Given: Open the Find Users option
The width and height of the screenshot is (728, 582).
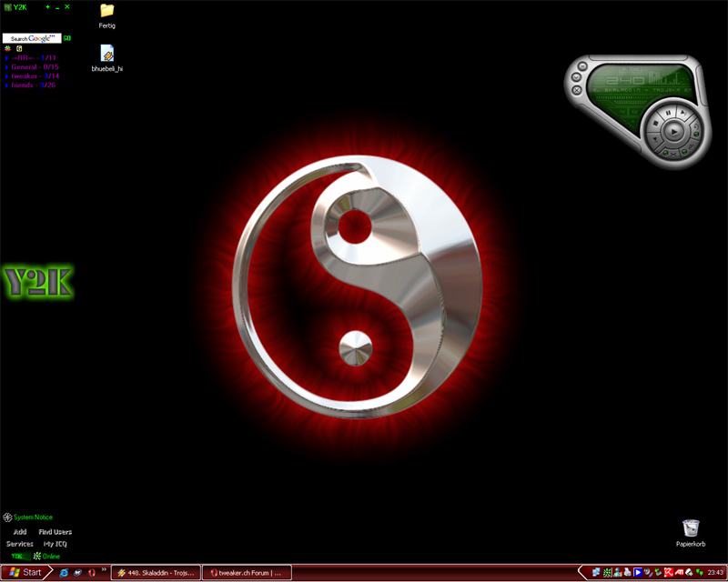Looking at the screenshot, I should point(55,532).
